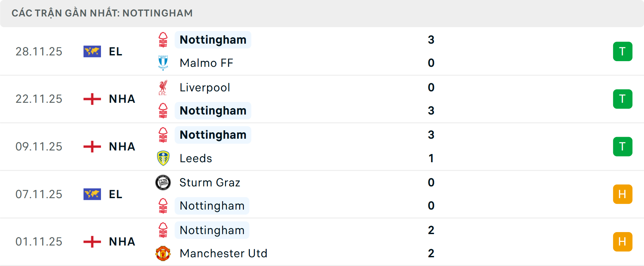Viewport: 644px width, 266px height.
Task: Click the Malmo FF club crest
Action: pyautogui.click(x=163, y=63)
